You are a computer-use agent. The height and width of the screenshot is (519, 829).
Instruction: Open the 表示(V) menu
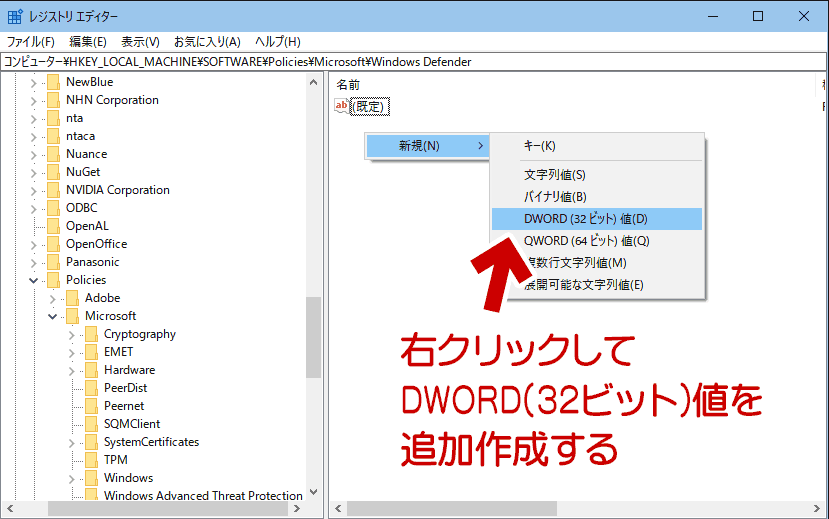(140, 42)
